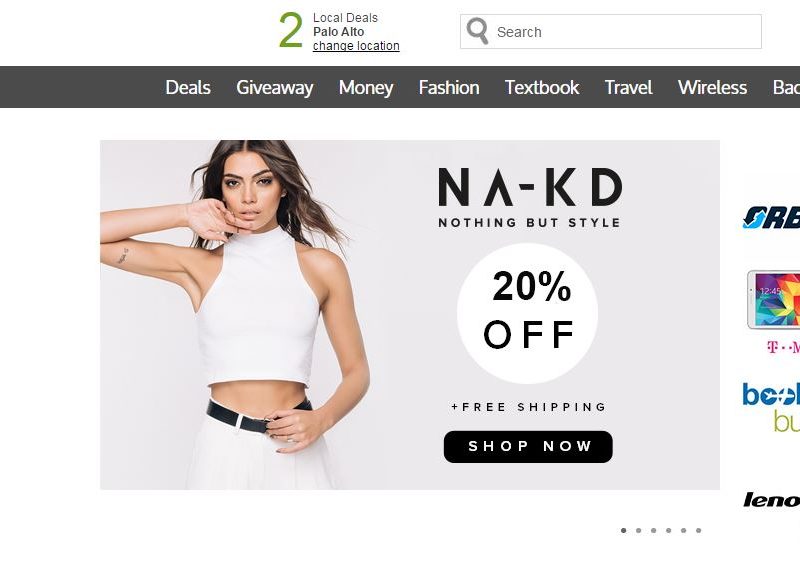Screen dimensions: 800x562
Task: Open the Giveaway menu item
Action: (x=274, y=87)
